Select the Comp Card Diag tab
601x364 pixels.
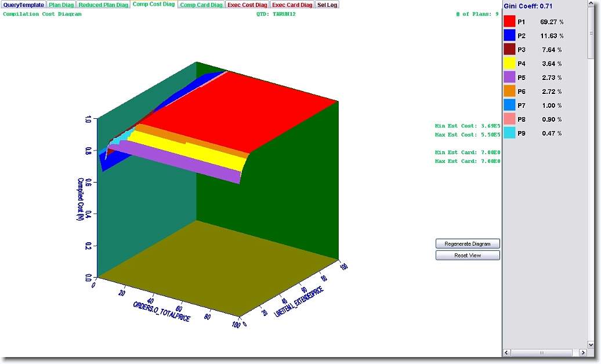(201, 5)
